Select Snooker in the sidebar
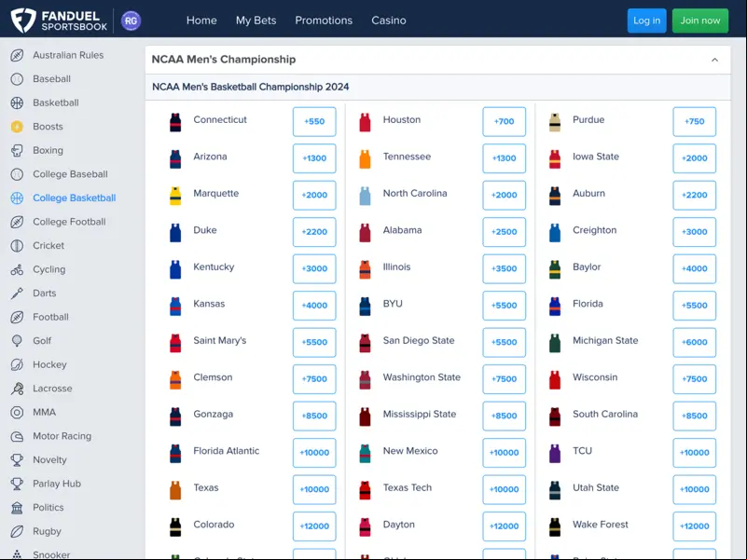The height and width of the screenshot is (560, 747). pos(51,554)
